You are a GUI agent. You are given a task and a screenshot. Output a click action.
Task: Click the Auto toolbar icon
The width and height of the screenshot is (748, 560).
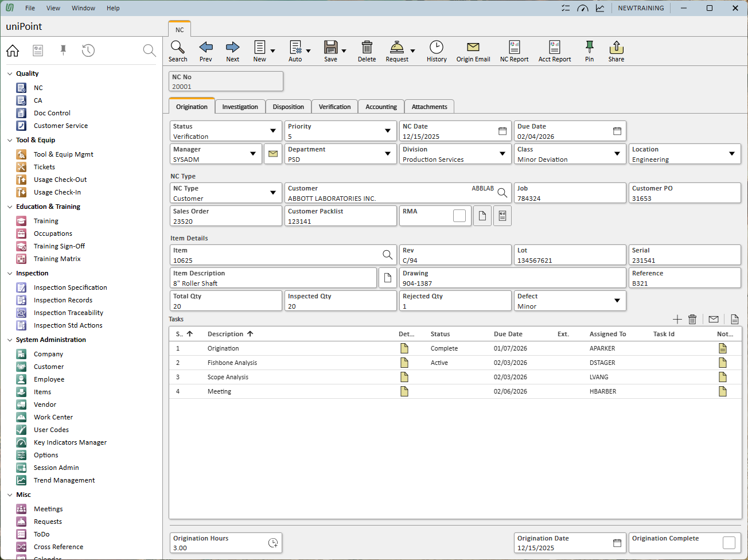pos(295,47)
